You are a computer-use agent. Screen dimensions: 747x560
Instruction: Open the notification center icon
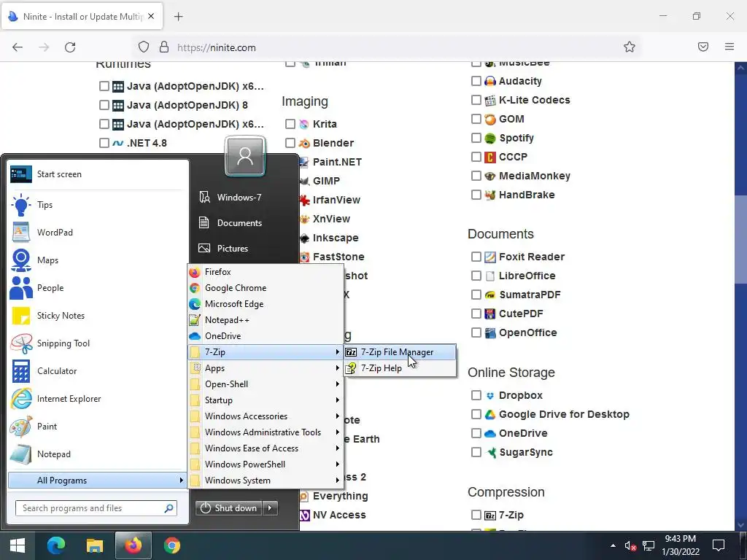click(719, 545)
